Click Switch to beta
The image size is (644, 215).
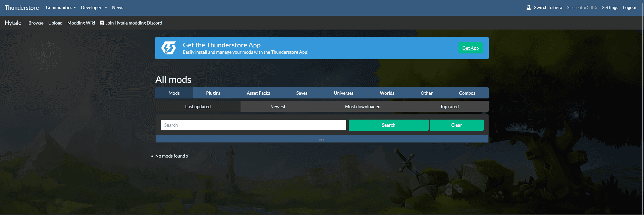548,7
